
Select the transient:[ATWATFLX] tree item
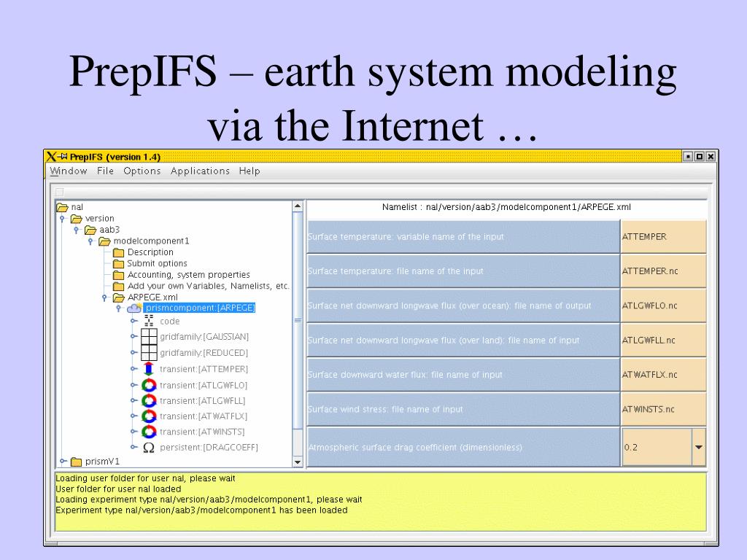point(204,416)
